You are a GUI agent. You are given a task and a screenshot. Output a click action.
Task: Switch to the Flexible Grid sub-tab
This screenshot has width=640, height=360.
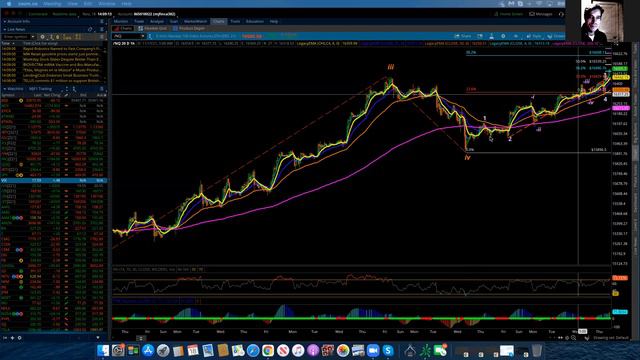(x=153, y=29)
